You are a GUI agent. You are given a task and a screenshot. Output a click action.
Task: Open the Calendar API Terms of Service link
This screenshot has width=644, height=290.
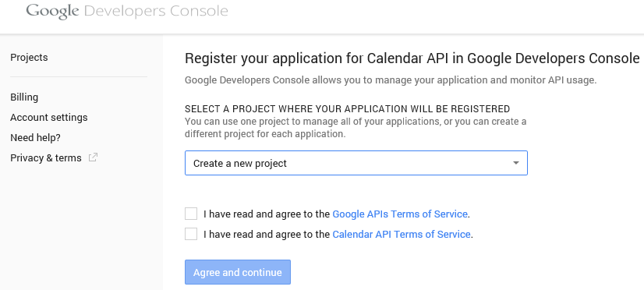click(402, 234)
